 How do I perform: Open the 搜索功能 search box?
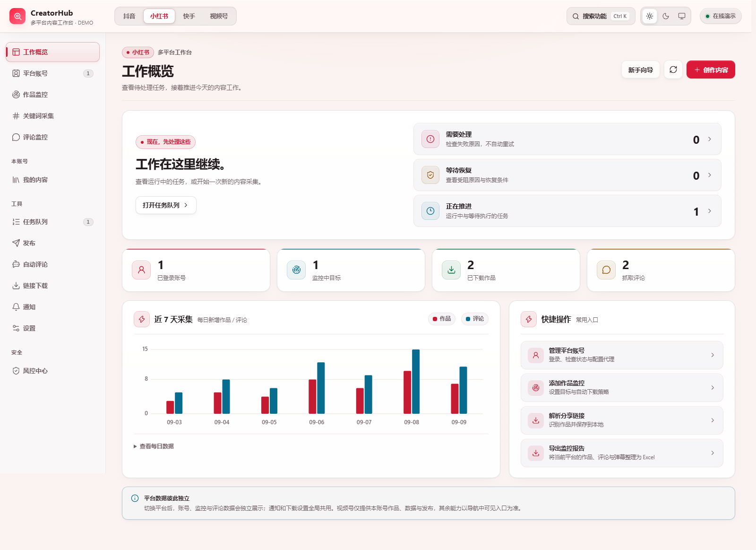coord(601,16)
